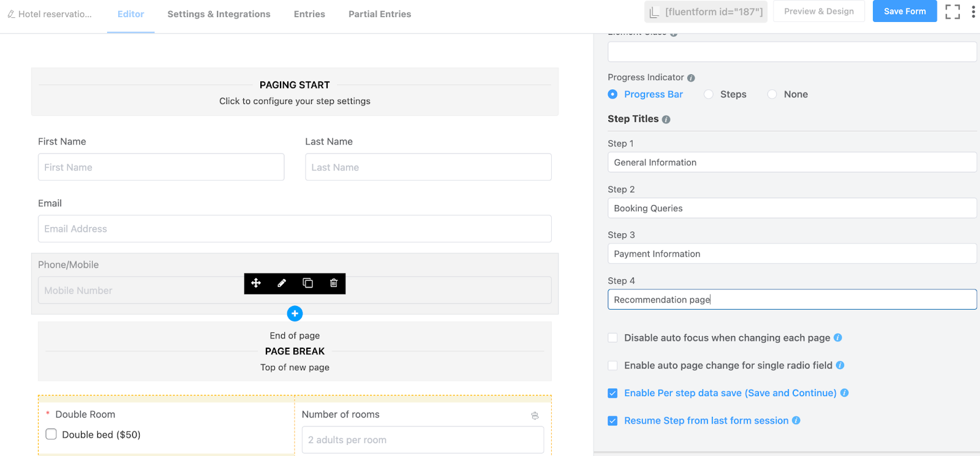The image size is (980, 456).
Task: Open the Entries tab
Action: click(x=309, y=14)
